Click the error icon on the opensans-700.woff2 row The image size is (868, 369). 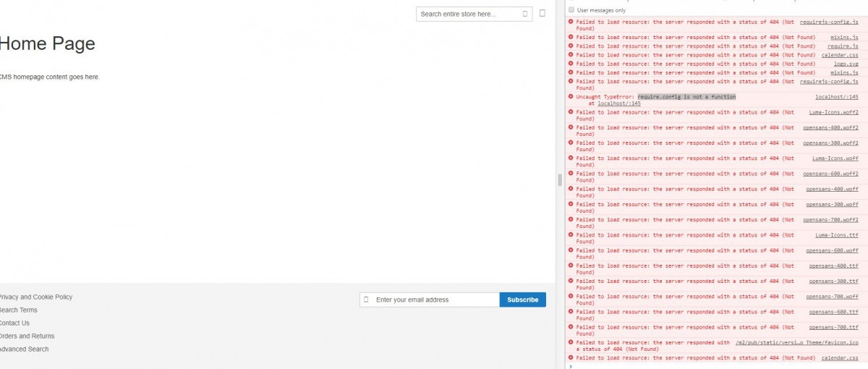(x=571, y=219)
